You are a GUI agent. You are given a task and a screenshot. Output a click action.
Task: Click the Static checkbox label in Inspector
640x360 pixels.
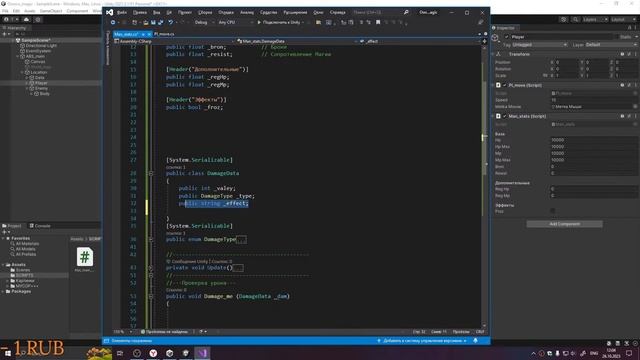(626, 37)
